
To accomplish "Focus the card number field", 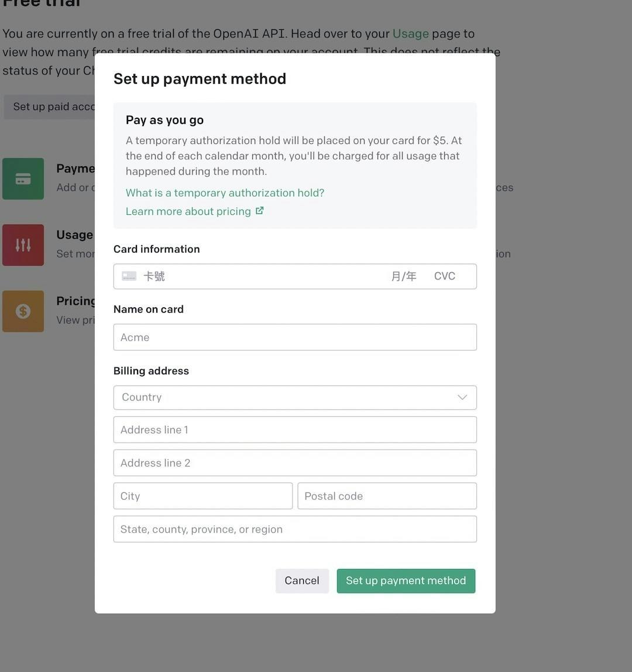I will (x=257, y=276).
